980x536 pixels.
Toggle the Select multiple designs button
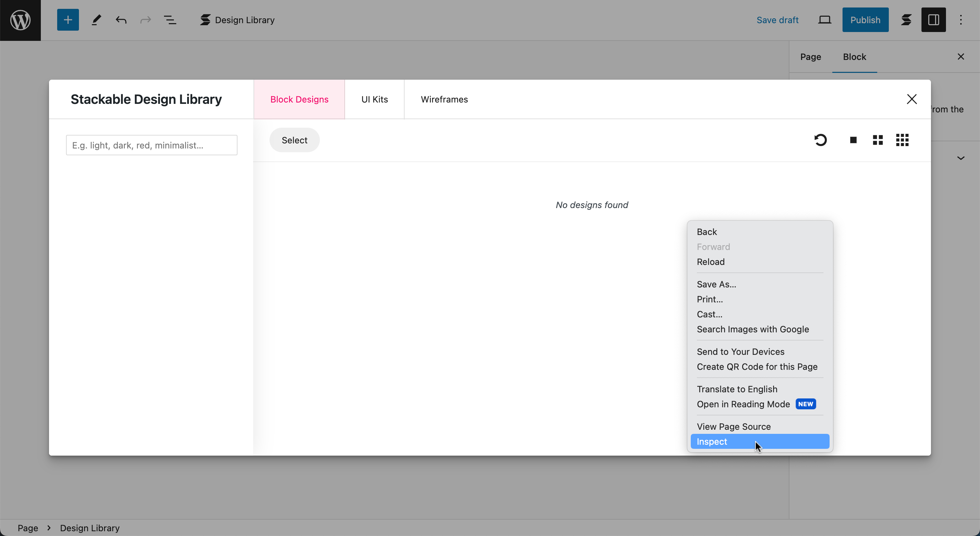pos(294,140)
